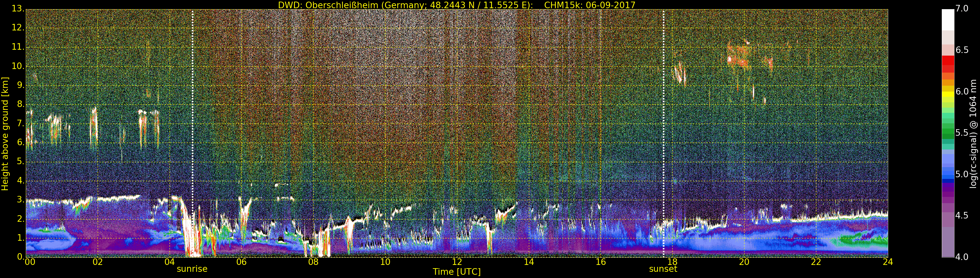The height and width of the screenshot is (278, 980).
Task: Click the white top segment of the colorbar
Action: click(x=948, y=19)
